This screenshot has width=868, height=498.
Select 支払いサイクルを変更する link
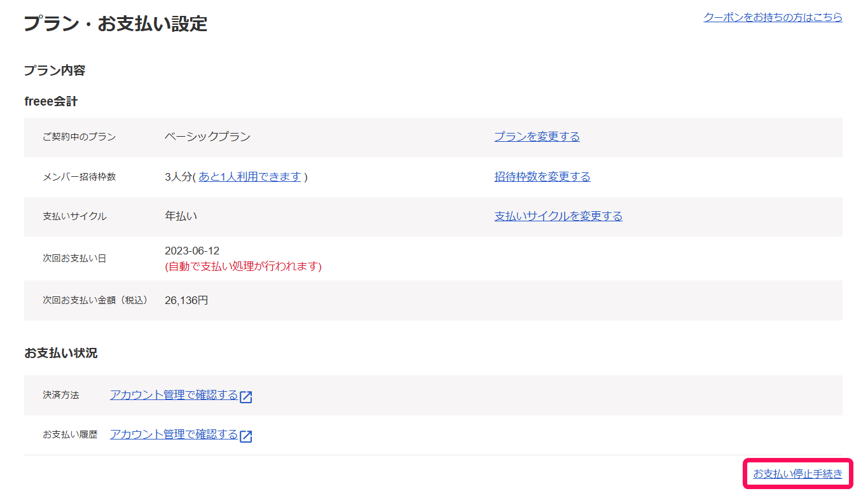(x=558, y=216)
